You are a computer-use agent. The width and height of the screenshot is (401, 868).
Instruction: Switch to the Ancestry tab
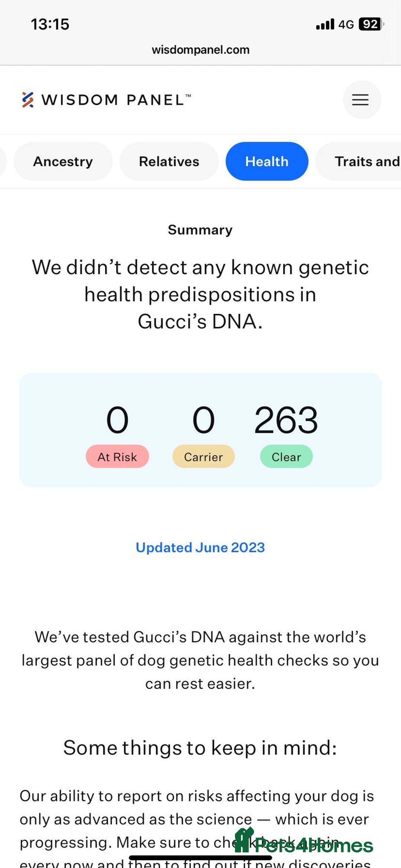(x=63, y=162)
